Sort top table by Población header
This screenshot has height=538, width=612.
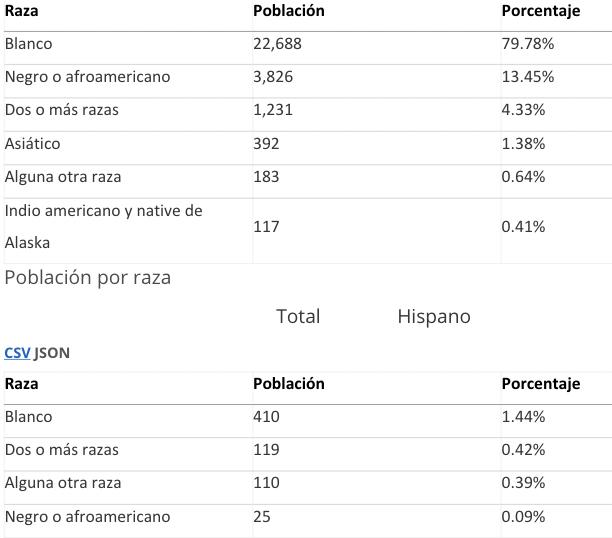[x=289, y=11]
